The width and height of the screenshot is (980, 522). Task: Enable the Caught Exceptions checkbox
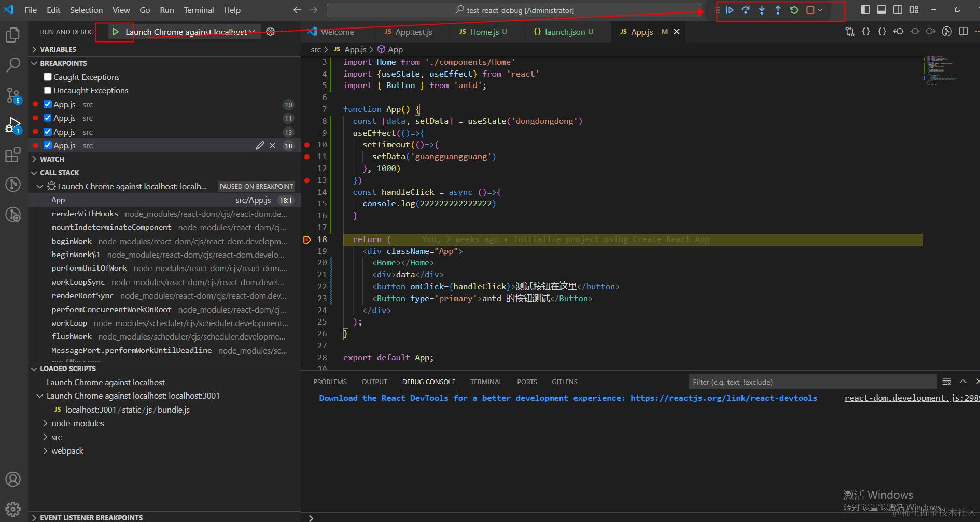(x=48, y=77)
